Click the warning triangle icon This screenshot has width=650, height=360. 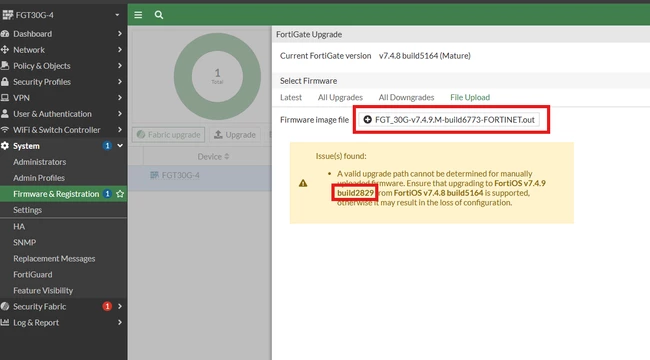[x=303, y=183]
